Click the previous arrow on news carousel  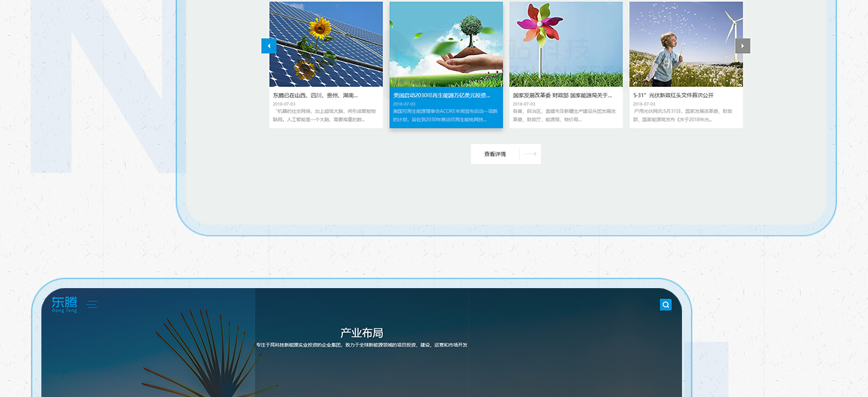(269, 46)
